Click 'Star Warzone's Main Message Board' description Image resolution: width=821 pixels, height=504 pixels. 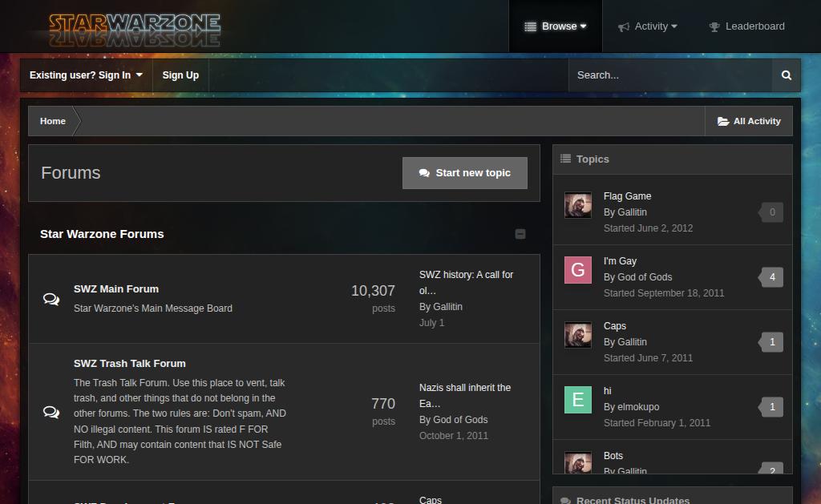[153, 308]
